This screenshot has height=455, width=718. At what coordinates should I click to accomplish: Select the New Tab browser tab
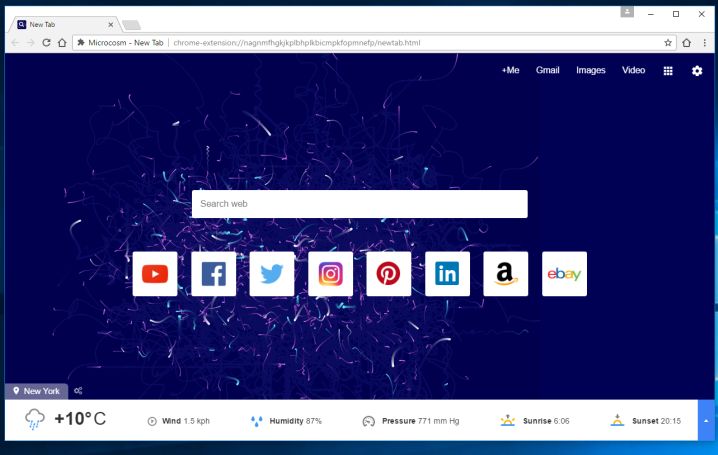click(x=64, y=24)
